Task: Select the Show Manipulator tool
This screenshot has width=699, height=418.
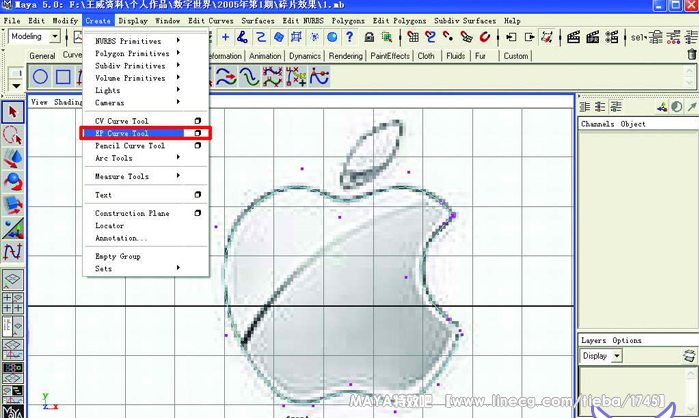Action: coord(12,228)
